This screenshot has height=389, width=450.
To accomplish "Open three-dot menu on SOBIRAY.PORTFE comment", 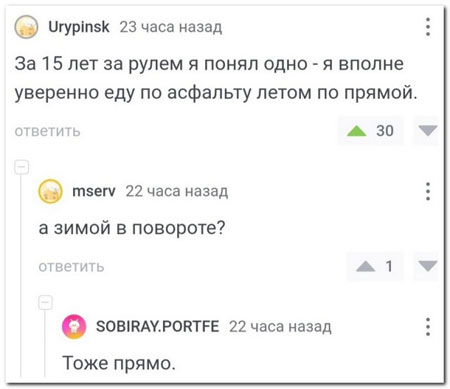I will (x=428, y=326).
